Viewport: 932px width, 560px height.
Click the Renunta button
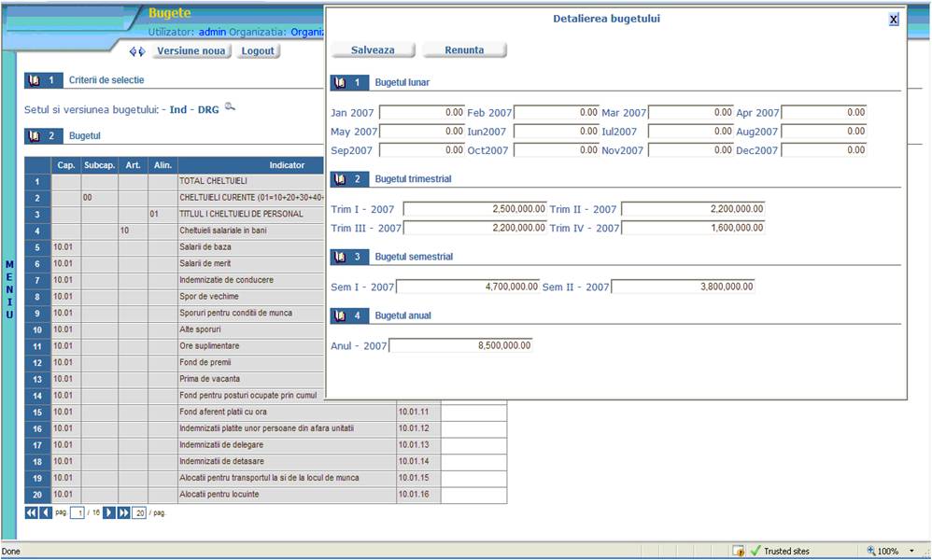point(464,50)
